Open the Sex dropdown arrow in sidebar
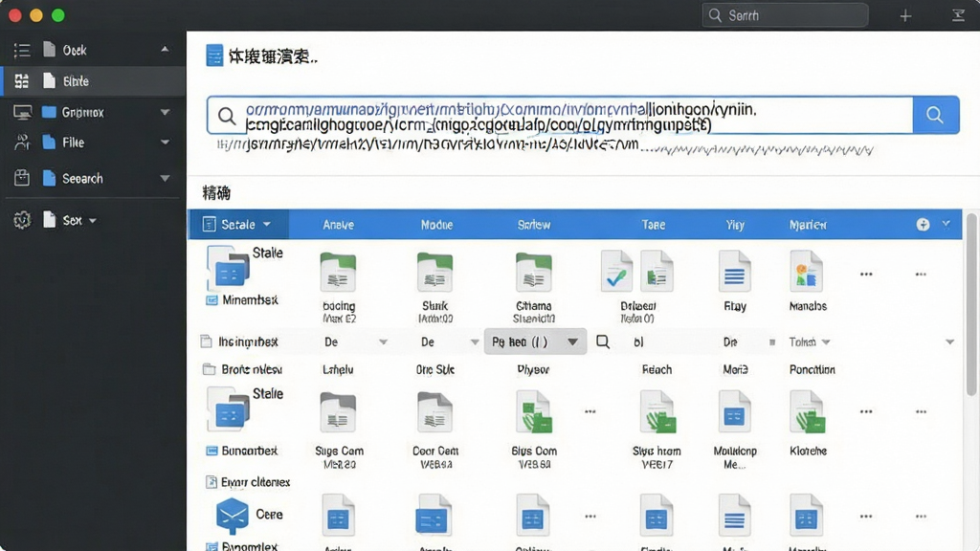The image size is (980, 551). click(93, 221)
